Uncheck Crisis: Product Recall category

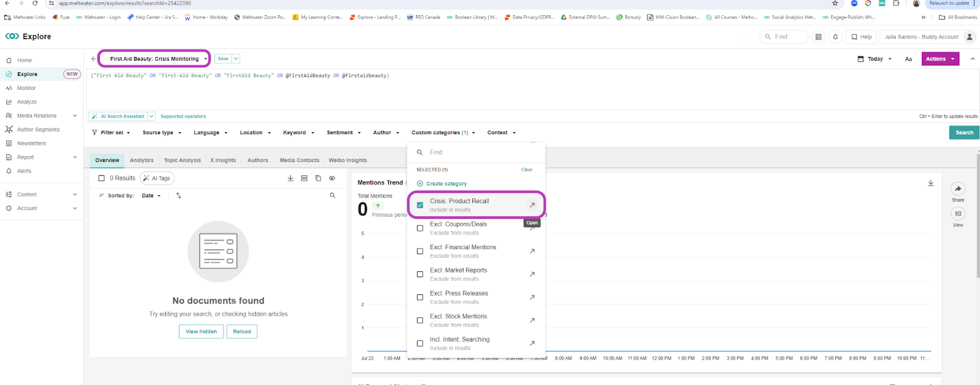[420, 205]
